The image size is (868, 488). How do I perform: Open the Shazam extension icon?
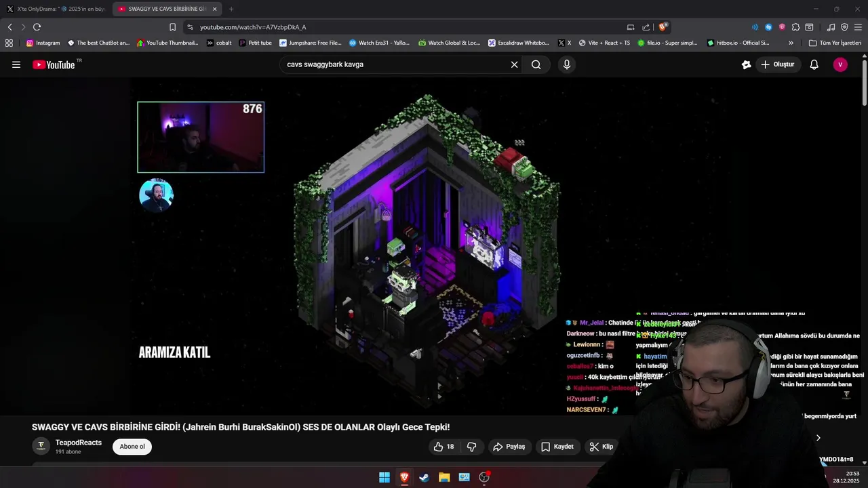(x=768, y=27)
